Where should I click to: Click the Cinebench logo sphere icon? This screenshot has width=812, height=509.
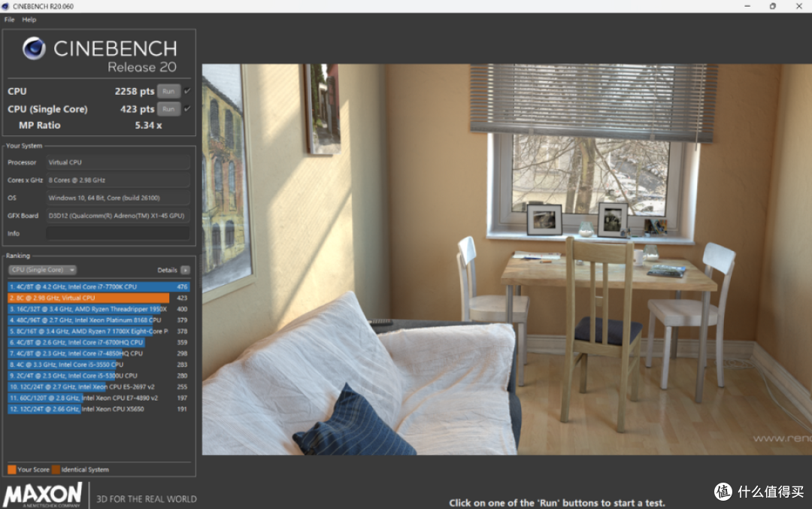(x=34, y=48)
